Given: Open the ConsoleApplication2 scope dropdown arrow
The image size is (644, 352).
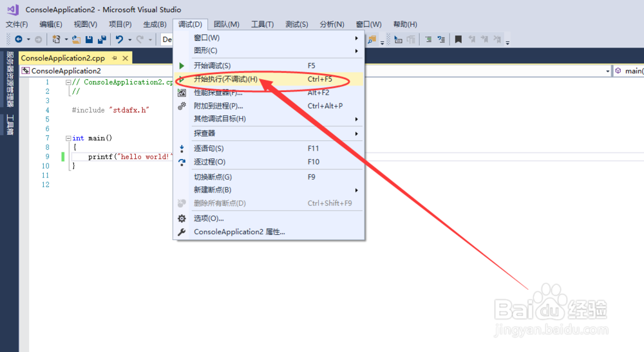Looking at the screenshot, I should 607,71.
